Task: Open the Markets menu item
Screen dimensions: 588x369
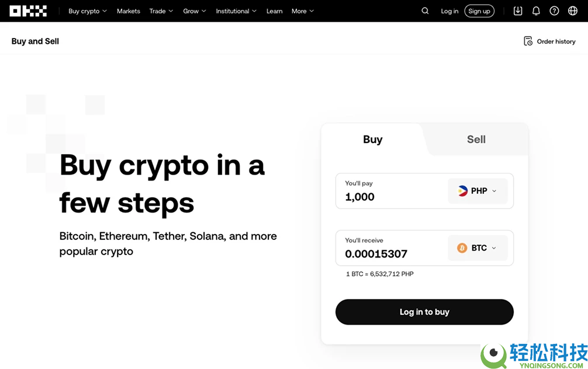Action: [x=129, y=11]
